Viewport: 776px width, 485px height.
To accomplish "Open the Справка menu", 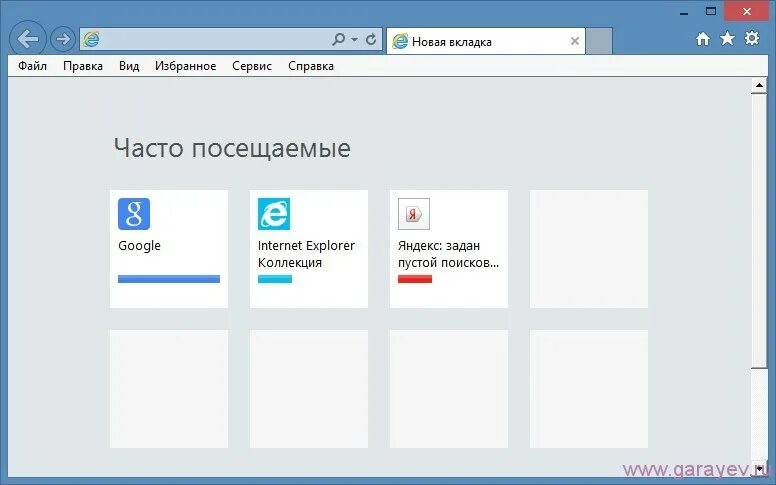I will coord(311,66).
